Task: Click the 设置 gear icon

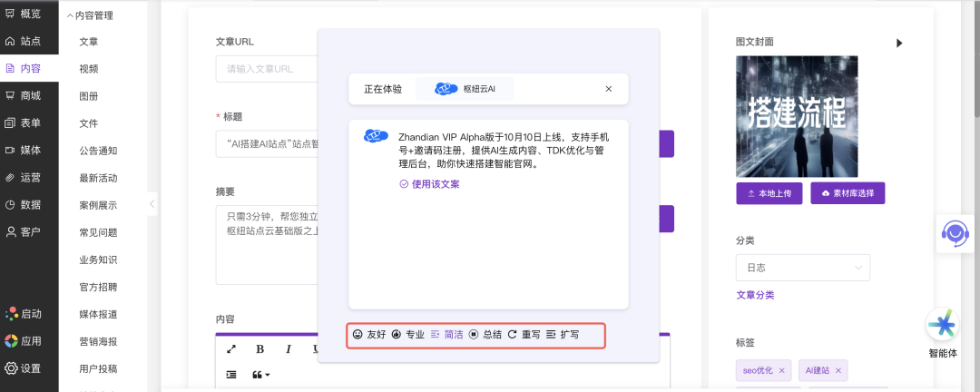Action: (x=11, y=368)
